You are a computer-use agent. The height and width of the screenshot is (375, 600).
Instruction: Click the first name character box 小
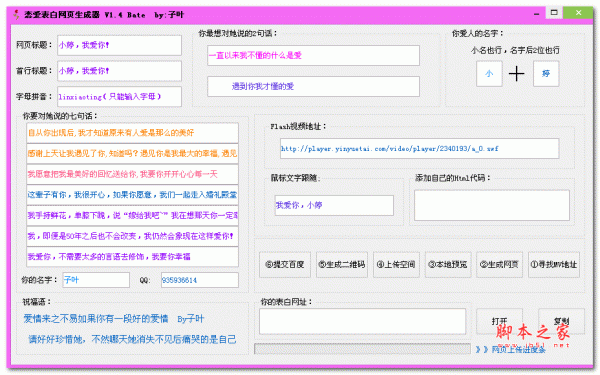point(489,73)
